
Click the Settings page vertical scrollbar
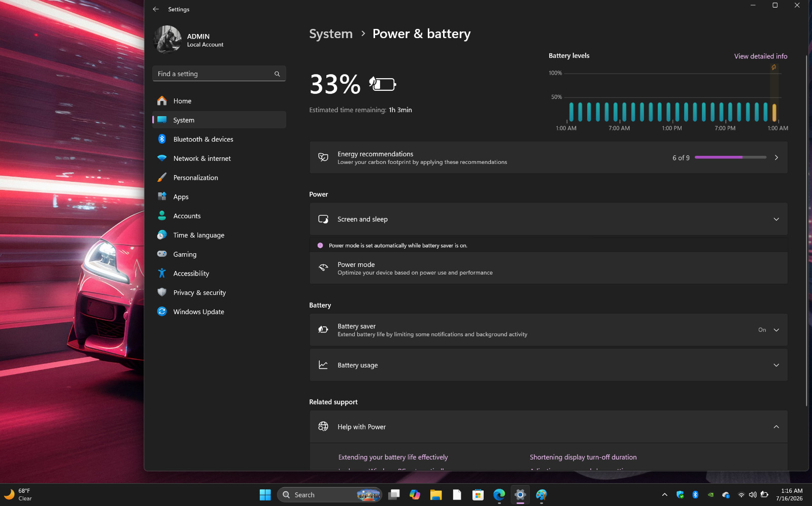(806, 231)
